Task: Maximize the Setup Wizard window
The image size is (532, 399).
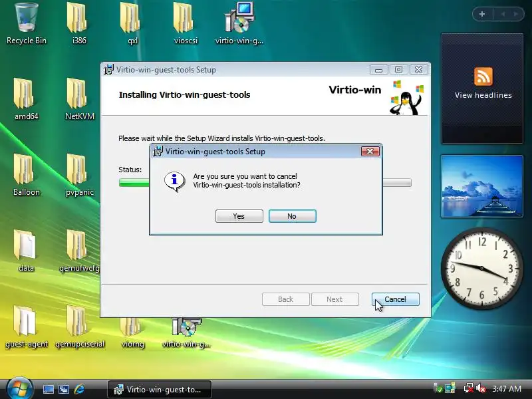Action: (x=398, y=70)
